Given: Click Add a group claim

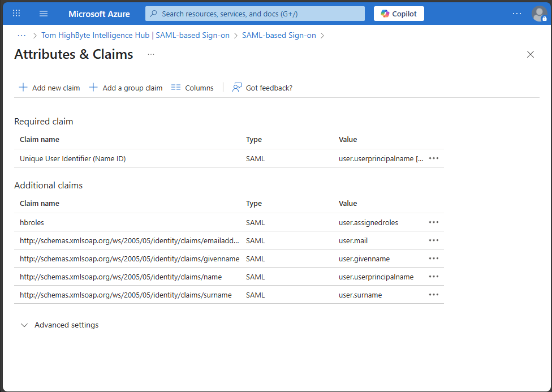Looking at the screenshot, I should point(126,88).
